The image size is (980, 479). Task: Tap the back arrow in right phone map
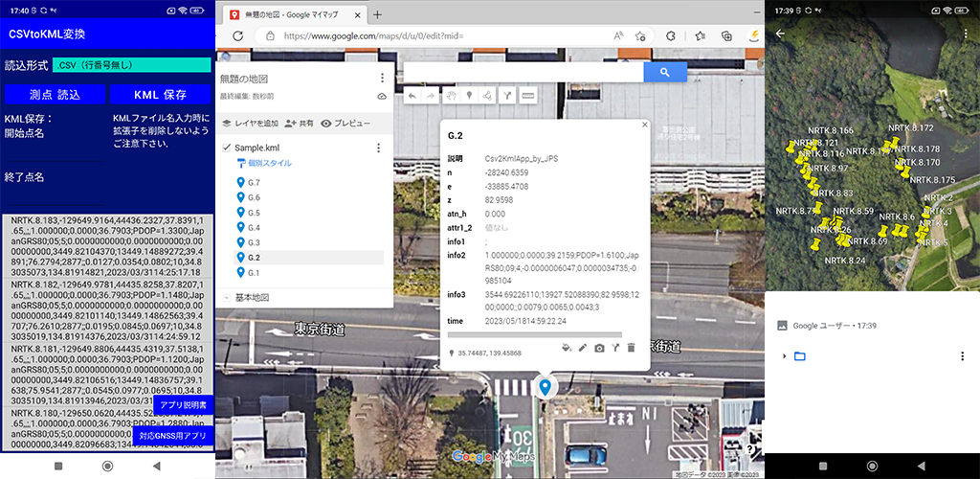click(779, 34)
